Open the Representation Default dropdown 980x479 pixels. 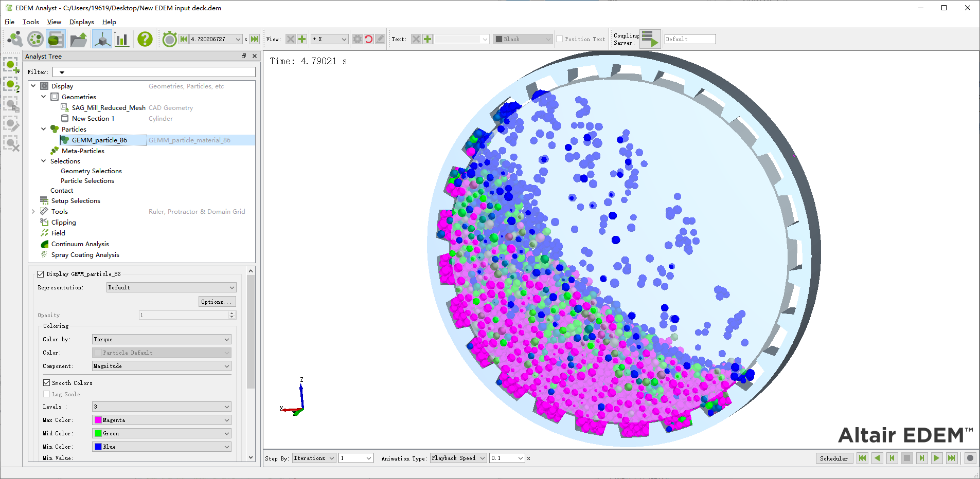tap(171, 287)
